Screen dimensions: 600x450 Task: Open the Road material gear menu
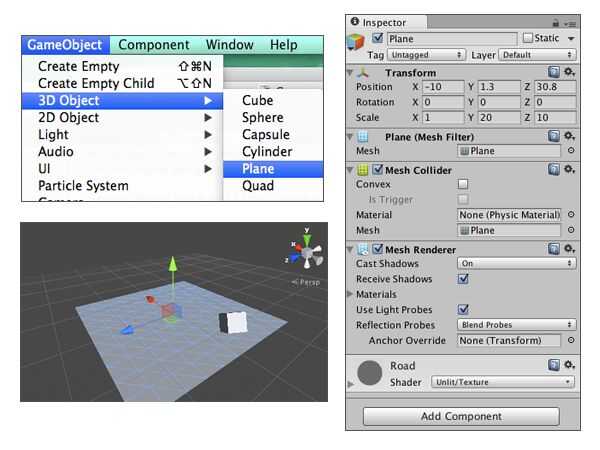(x=569, y=365)
